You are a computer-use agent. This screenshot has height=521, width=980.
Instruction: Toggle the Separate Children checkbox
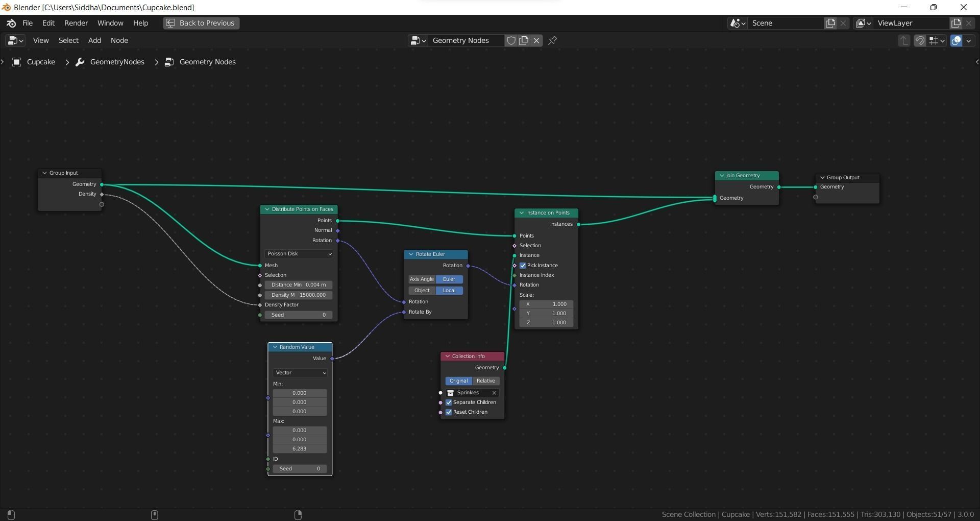coord(449,402)
